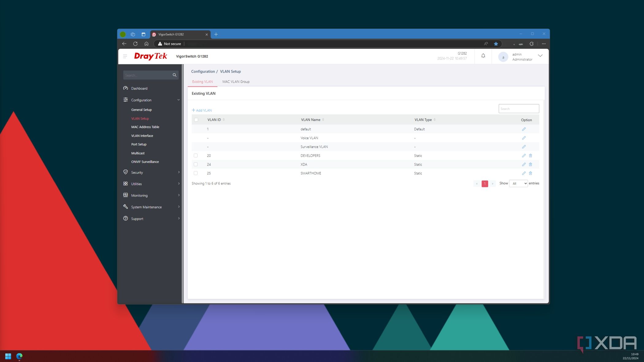
Task: Click the edit icon for default VLAN
Action: [524, 129]
